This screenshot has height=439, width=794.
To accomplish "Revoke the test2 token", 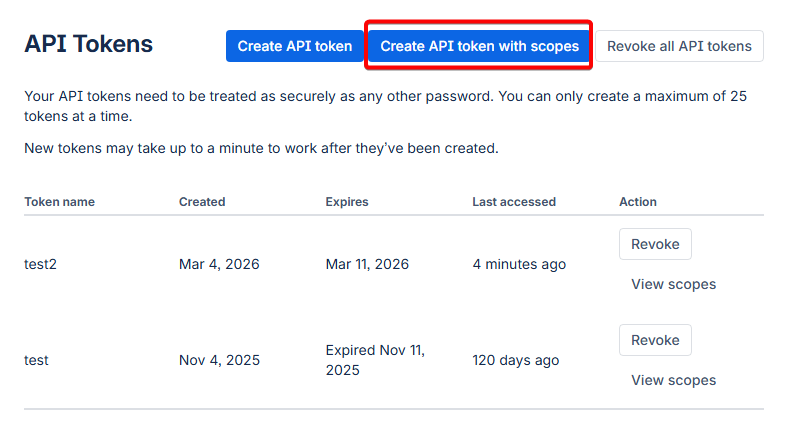I will tap(655, 244).
